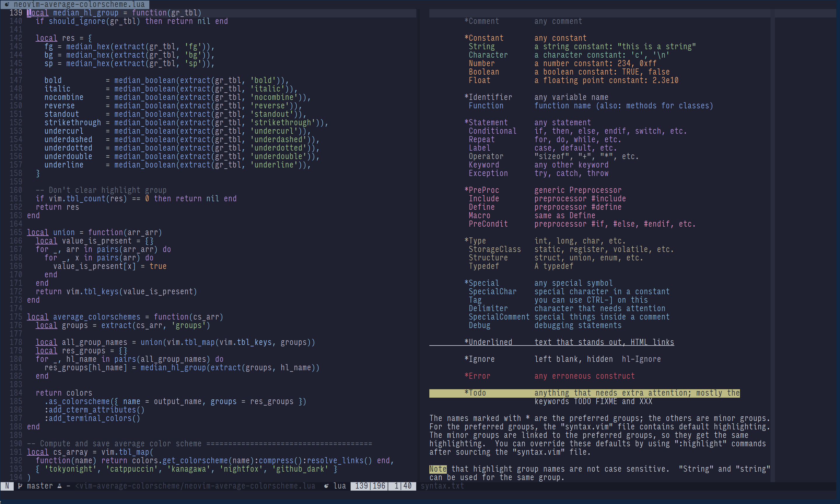
Task: Click the yellow-highlighted *Todo group
Action: coord(475,393)
